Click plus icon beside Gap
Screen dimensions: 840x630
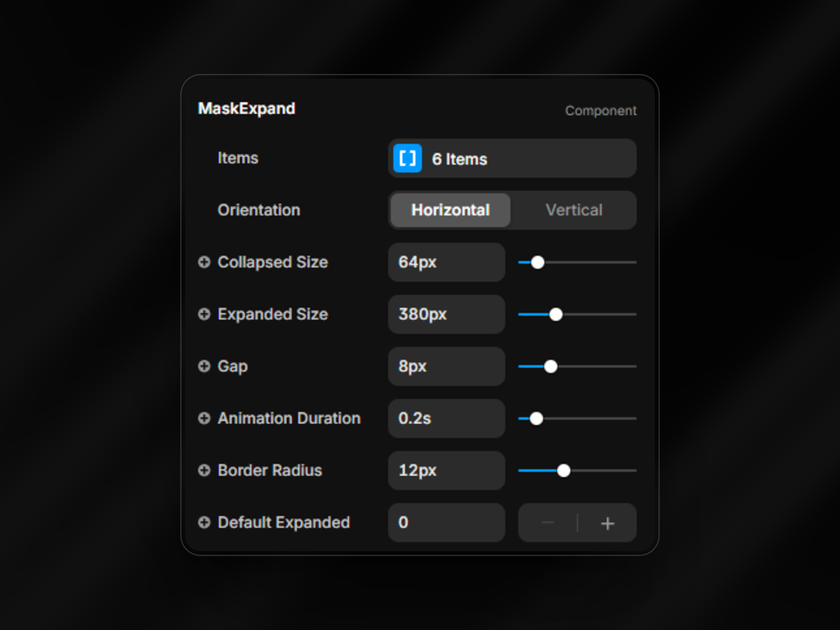[x=204, y=366]
